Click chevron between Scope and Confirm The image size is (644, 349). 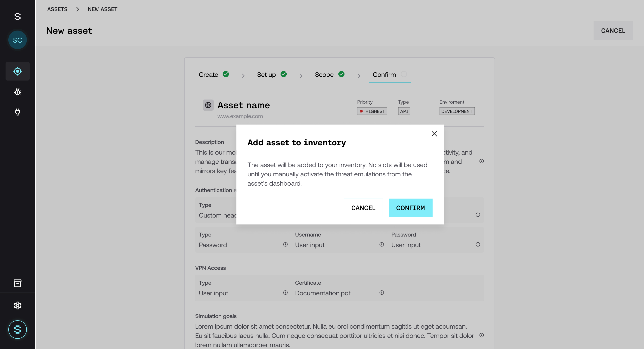359,75
